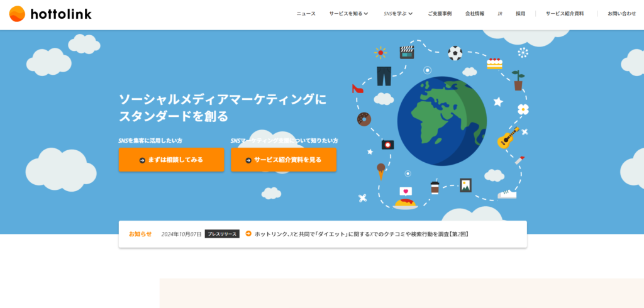
Task: Open 会社情報 in the navigation
Action: (x=475, y=14)
